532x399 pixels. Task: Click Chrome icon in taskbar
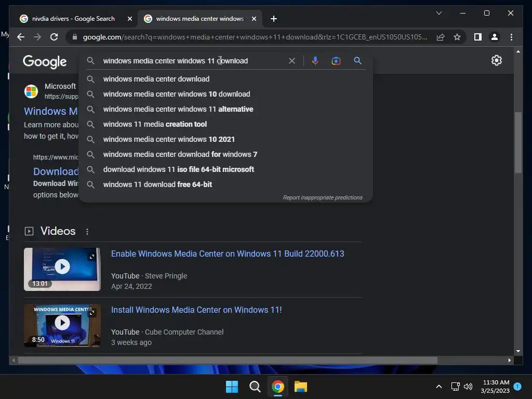click(x=277, y=387)
